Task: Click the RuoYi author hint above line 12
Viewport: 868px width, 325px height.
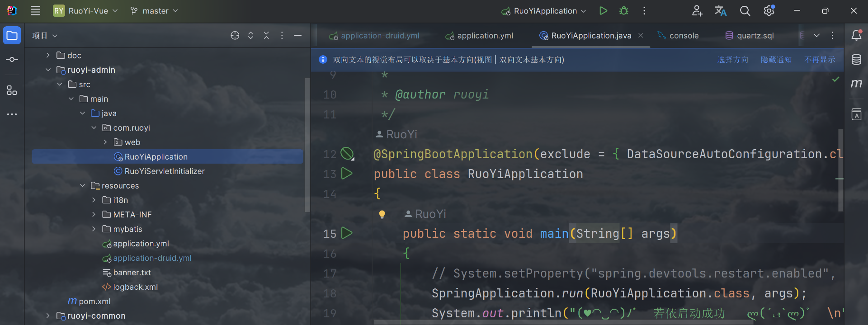Action: coord(396,134)
